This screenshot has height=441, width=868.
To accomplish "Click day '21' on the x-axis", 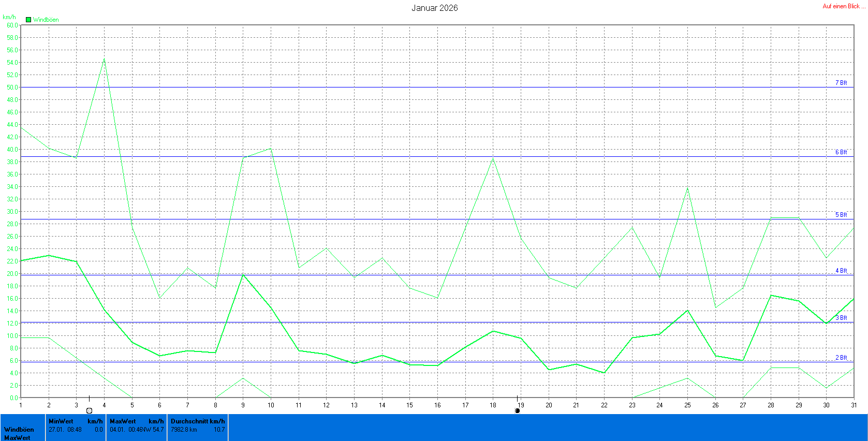I will [576, 405].
